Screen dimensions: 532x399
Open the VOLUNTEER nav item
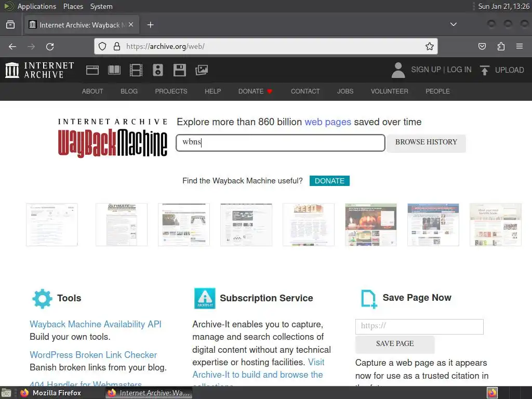(x=390, y=91)
